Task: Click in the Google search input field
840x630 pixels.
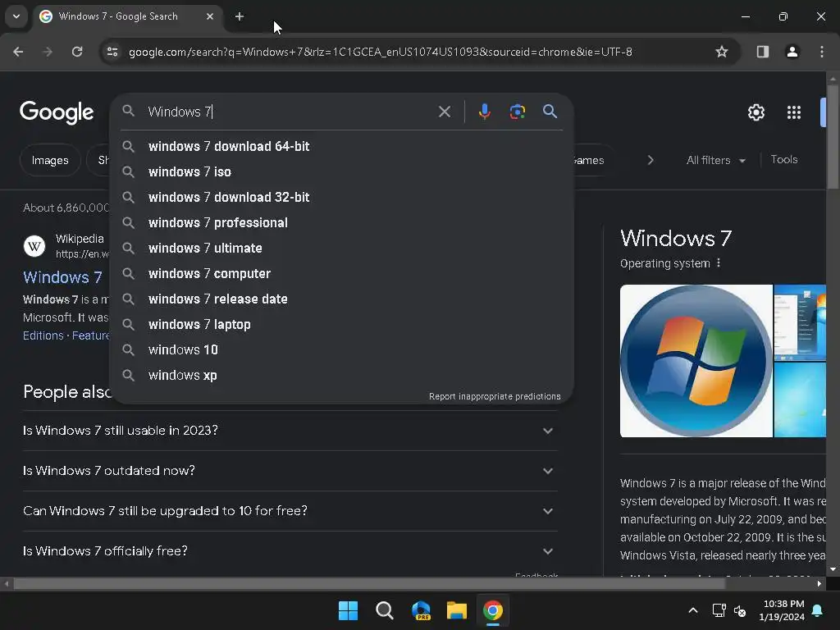Action: [290, 112]
